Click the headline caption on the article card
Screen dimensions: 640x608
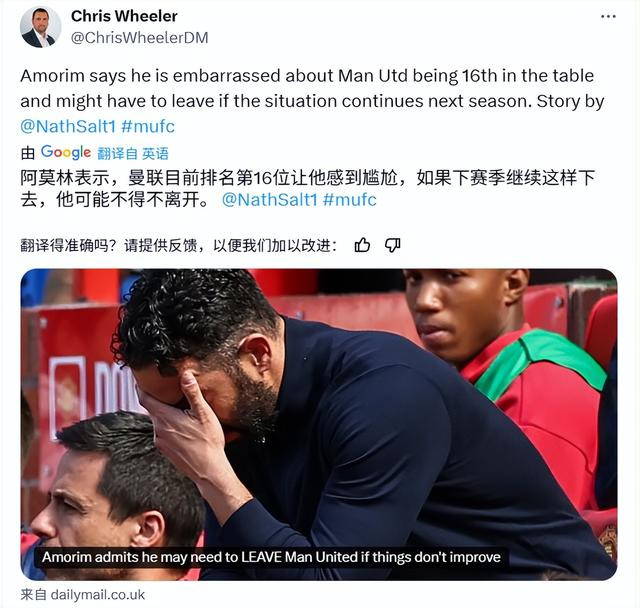pyautogui.click(x=271, y=557)
